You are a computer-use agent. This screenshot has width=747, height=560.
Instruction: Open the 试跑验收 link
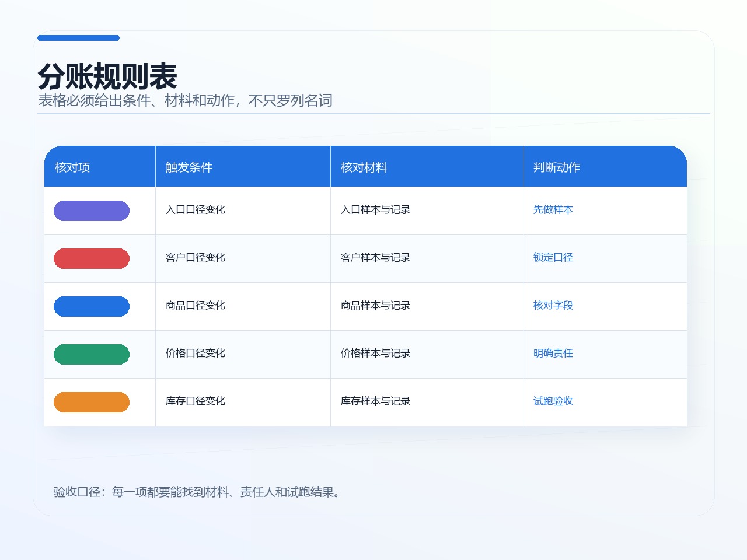tap(553, 401)
